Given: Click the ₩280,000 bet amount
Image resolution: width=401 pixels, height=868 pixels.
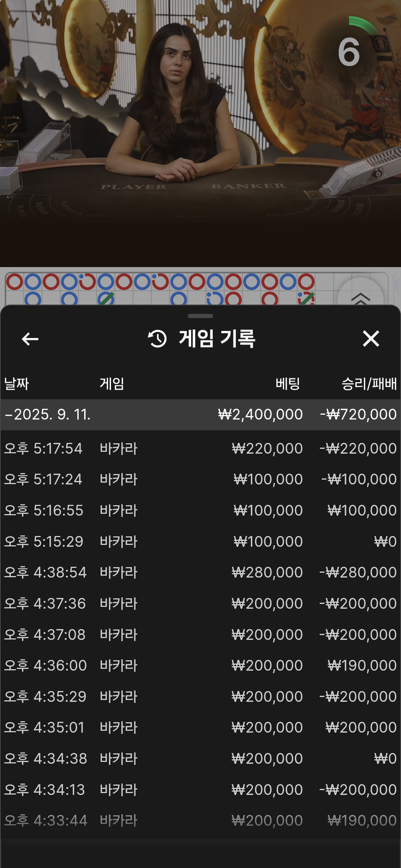Looking at the screenshot, I should point(267,572).
